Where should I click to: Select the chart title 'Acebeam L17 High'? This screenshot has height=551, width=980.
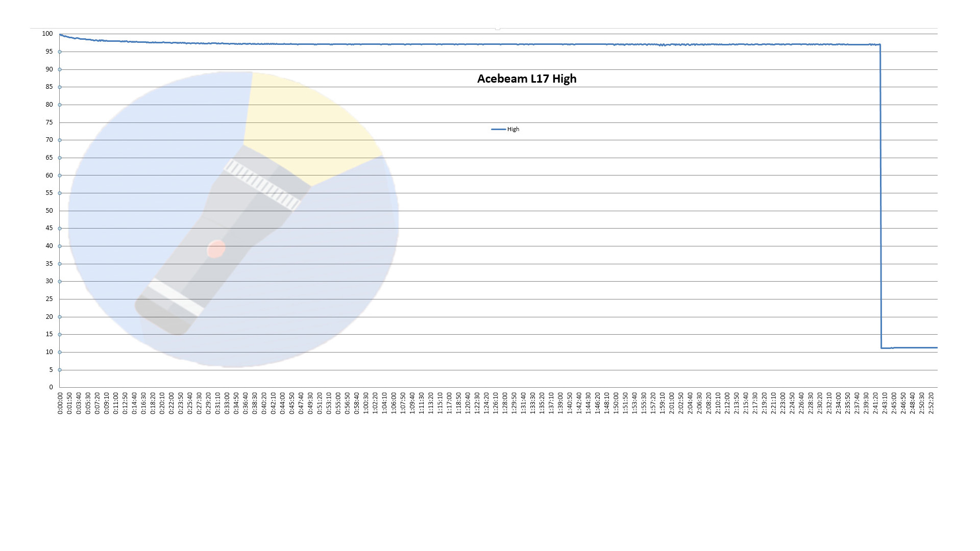(x=527, y=79)
